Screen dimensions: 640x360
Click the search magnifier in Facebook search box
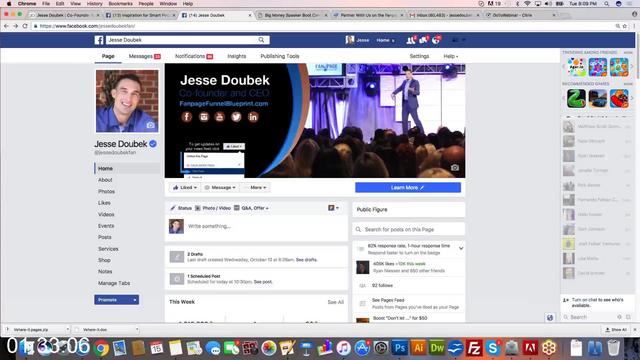[261, 40]
